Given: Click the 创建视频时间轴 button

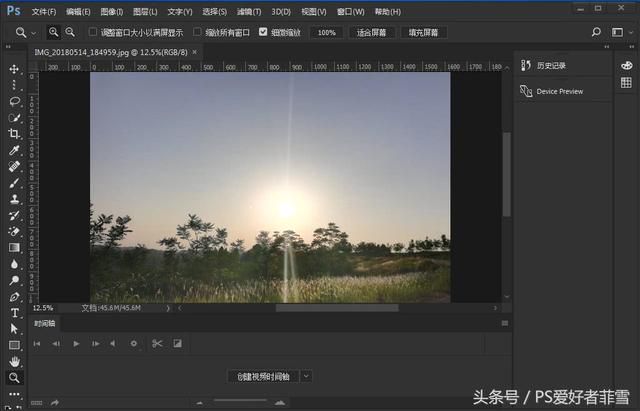Looking at the screenshot, I should click(x=264, y=376).
